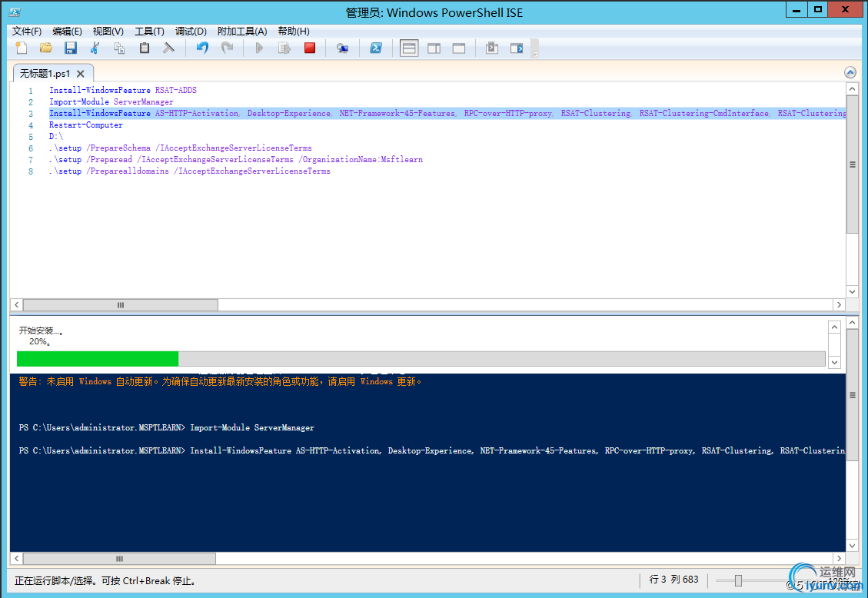
Task: Click script pane vertical scrollbar thumb
Action: [x=853, y=164]
